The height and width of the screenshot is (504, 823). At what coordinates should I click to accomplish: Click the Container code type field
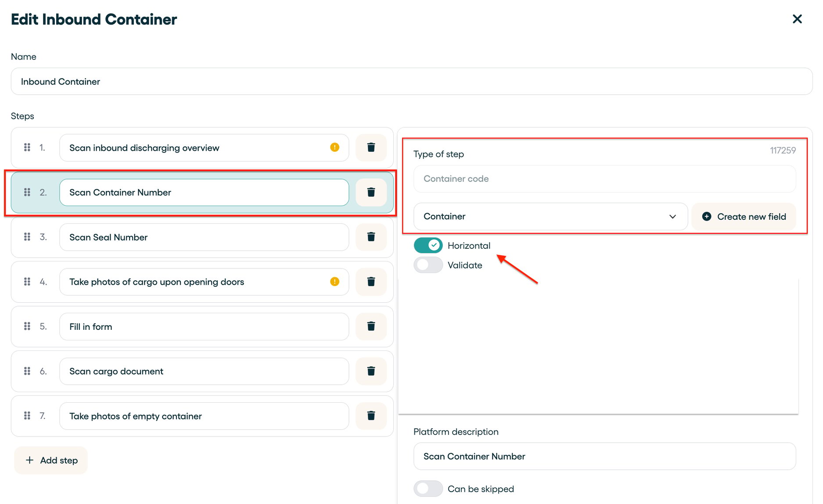point(604,179)
